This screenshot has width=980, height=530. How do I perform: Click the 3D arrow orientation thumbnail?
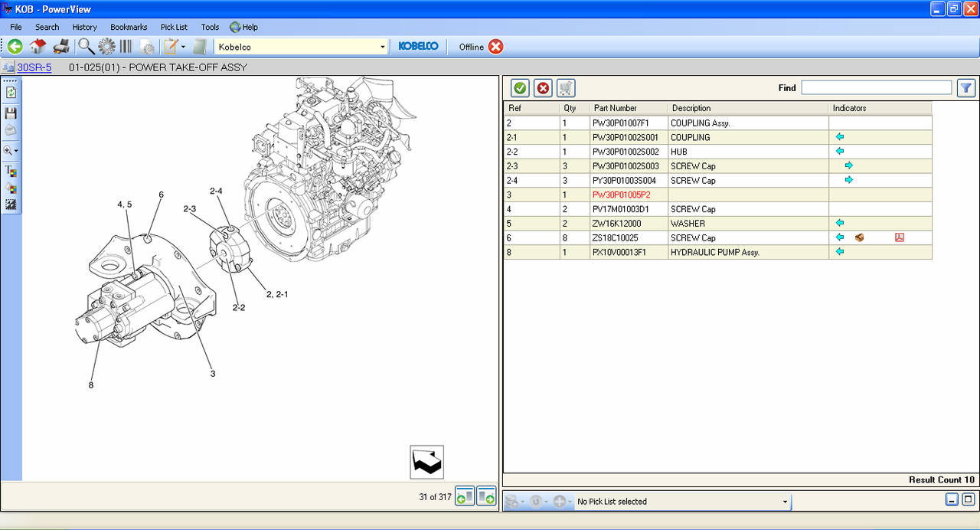[x=426, y=462]
